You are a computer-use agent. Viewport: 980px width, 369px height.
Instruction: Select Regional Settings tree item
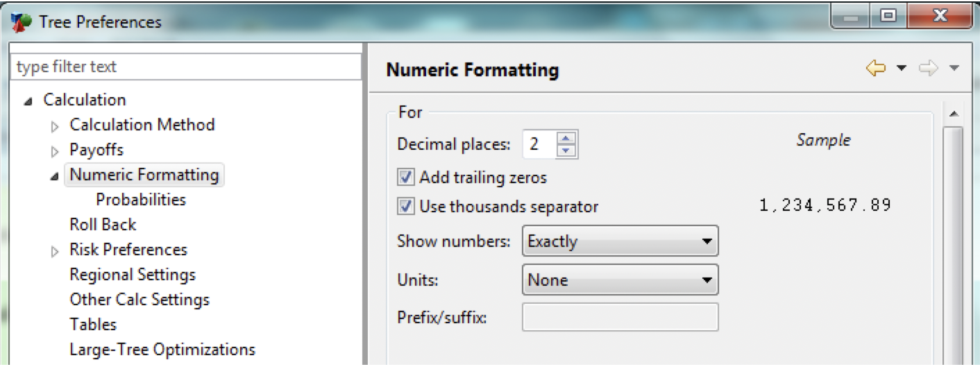click(133, 275)
